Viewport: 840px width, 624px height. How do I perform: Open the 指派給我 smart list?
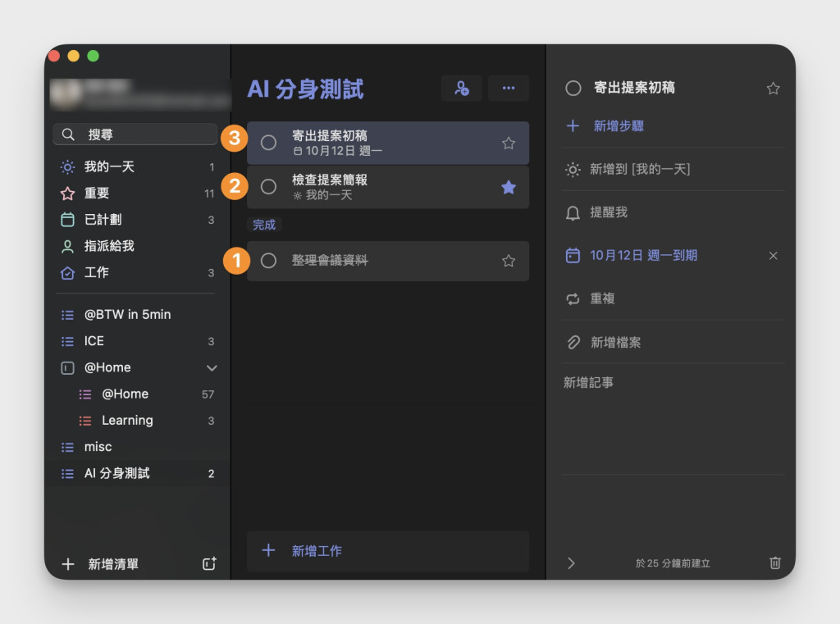point(137,246)
